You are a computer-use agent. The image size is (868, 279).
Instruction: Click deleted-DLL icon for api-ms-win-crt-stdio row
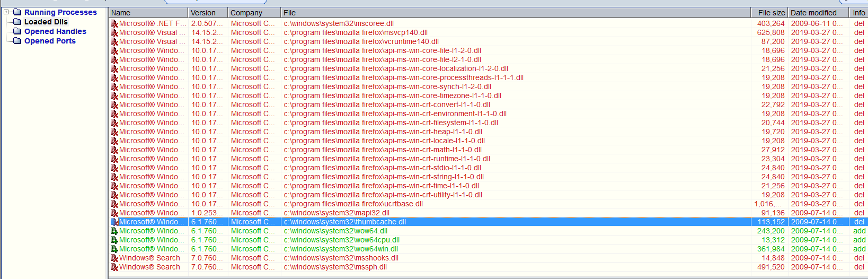pyautogui.click(x=114, y=168)
